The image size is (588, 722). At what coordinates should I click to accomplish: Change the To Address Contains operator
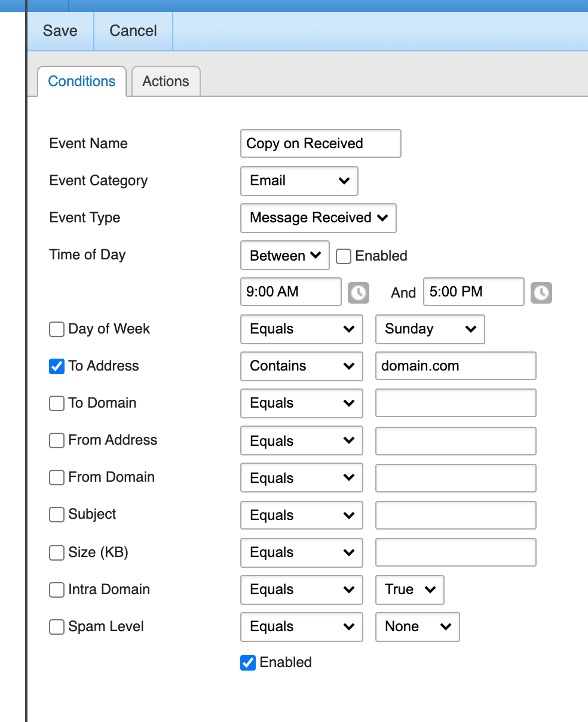coord(301,366)
